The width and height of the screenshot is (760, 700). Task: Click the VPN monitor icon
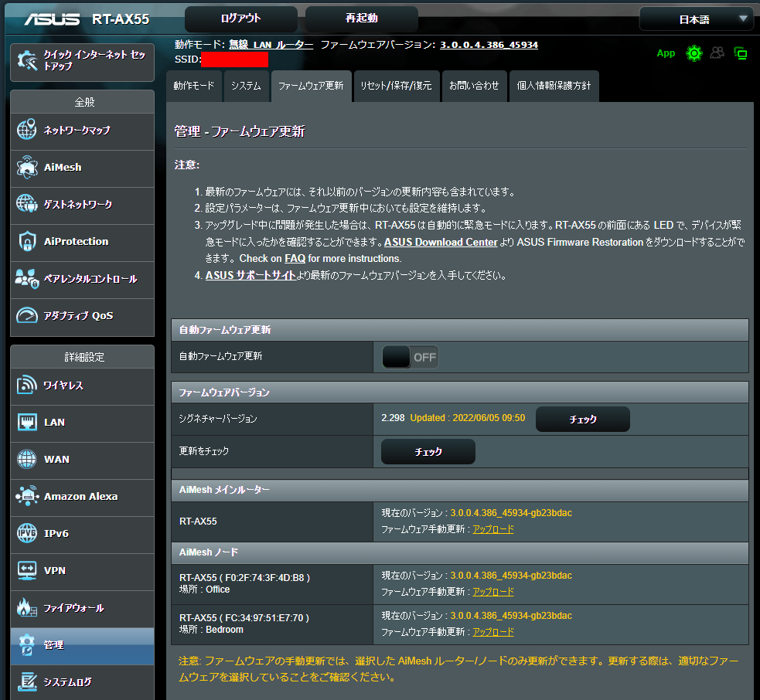point(26,570)
